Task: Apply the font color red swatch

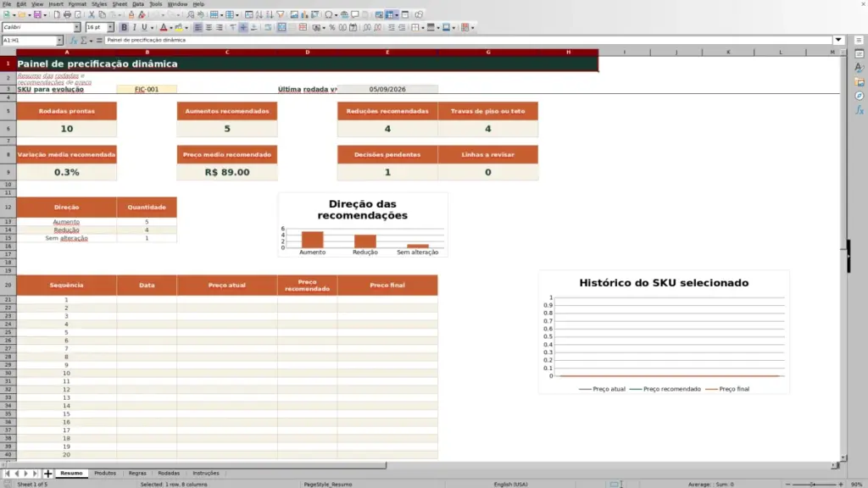Action: point(164,27)
